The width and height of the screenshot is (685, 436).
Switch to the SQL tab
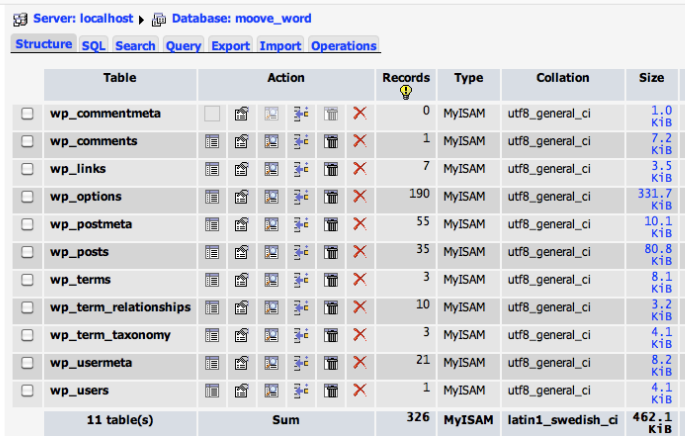coord(93,46)
